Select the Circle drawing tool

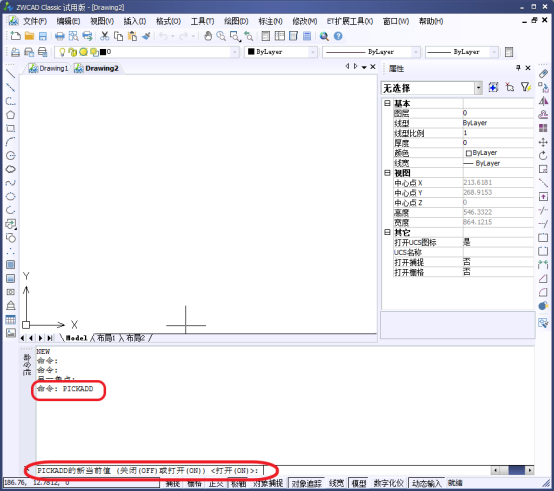pos(10,156)
